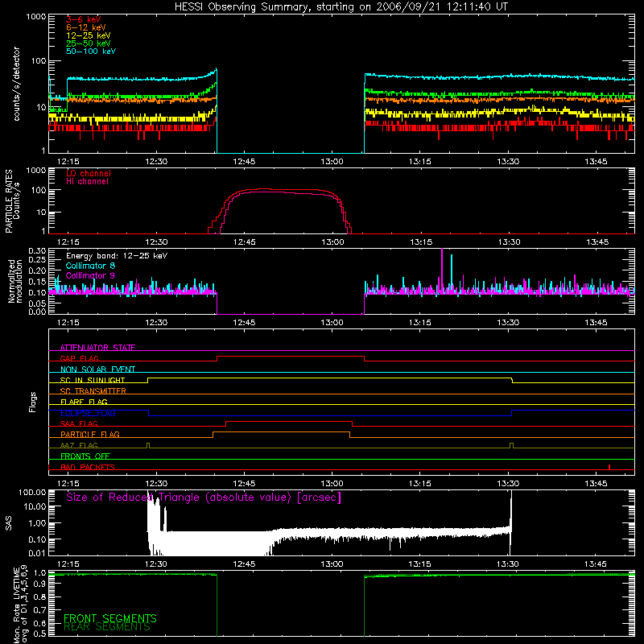Select the 6-12 keV legend label

pos(85,27)
